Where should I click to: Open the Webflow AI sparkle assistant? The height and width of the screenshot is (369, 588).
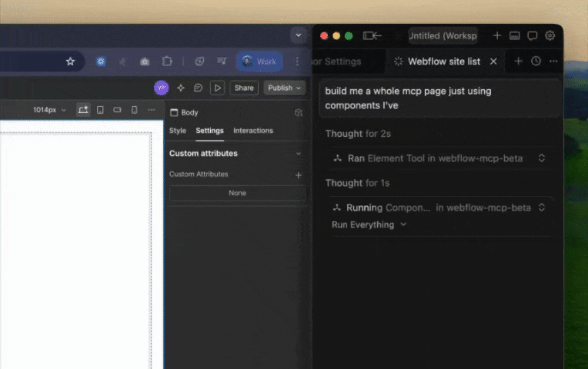point(181,88)
